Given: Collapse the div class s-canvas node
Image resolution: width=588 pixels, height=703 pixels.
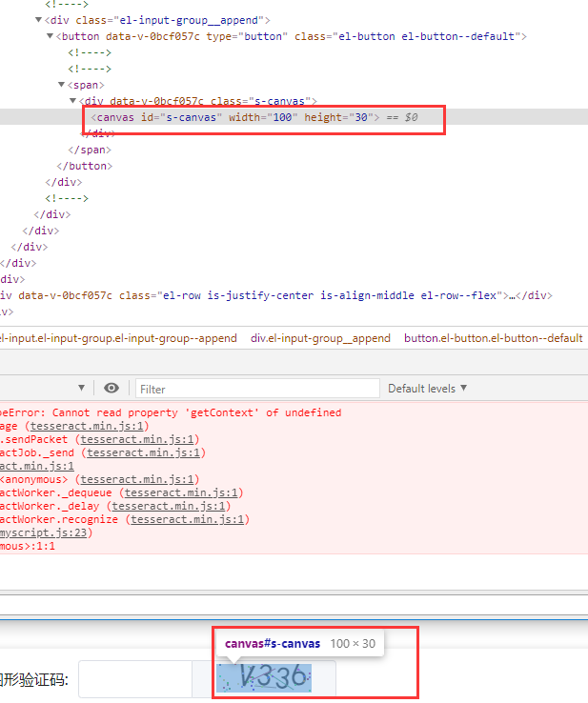Looking at the screenshot, I should [72, 100].
